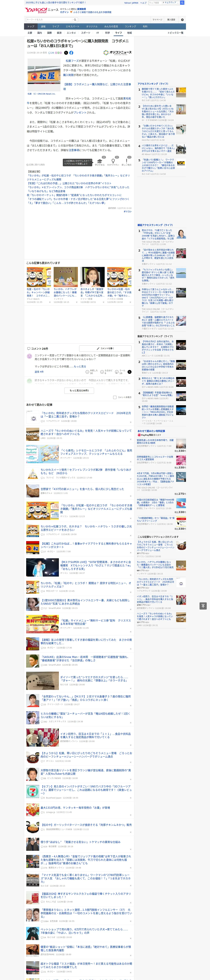Open settings via the gear icon
The height and width of the screenshot is (980, 210).
click(182, 19)
